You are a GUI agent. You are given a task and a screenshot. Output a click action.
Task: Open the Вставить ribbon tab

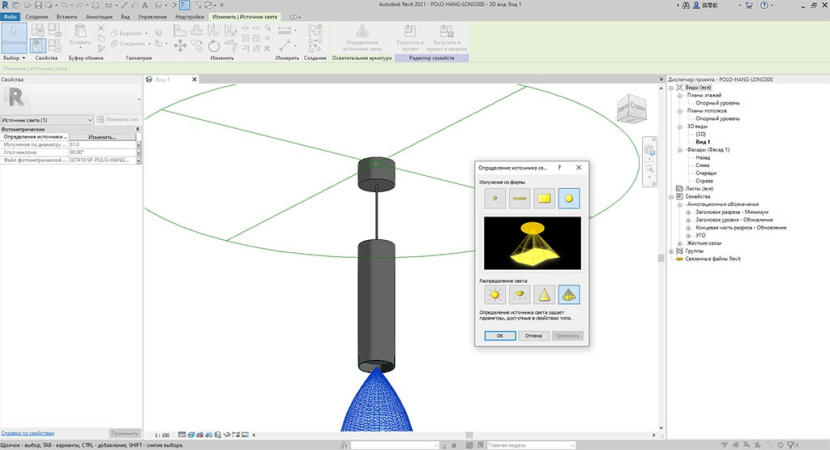67,17
